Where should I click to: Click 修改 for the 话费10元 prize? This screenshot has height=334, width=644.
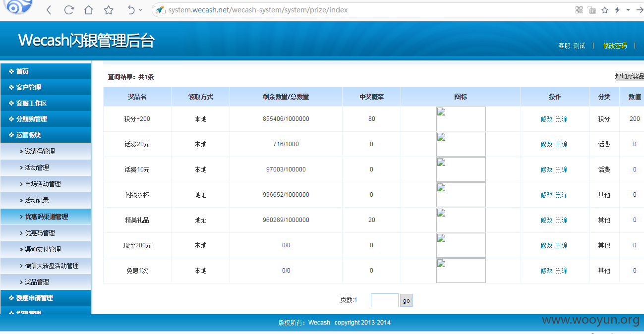[546, 169]
